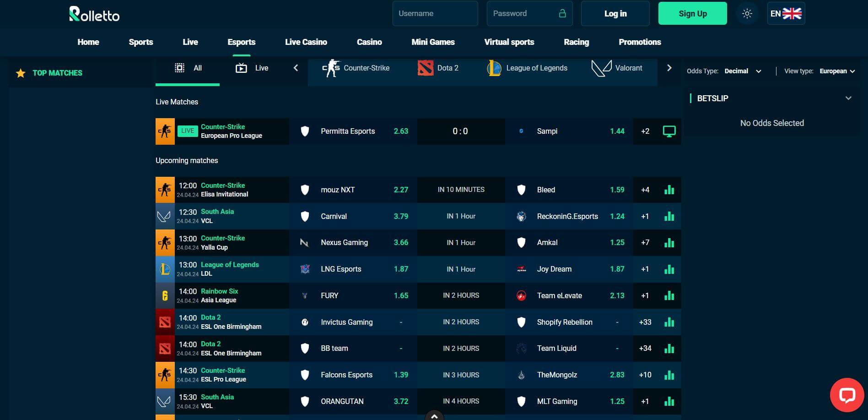Click the Rainbow Six icon on FURY row
Viewport: 868px width, 420px height.
click(x=165, y=295)
